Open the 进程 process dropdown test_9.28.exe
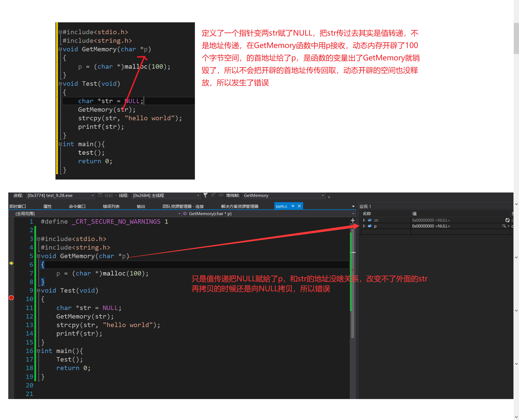This screenshot has width=519, height=420. [60, 196]
